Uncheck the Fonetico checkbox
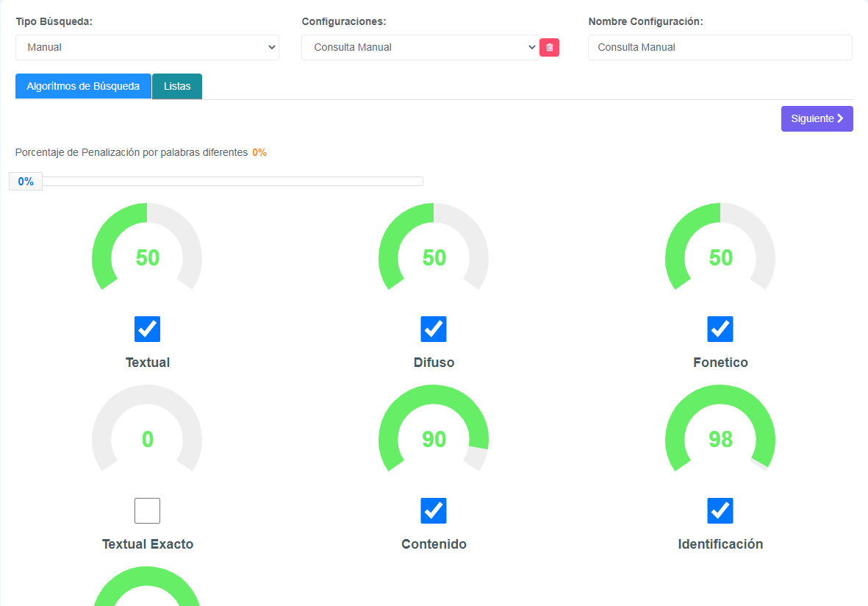The height and width of the screenshot is (606, 868). pos(720,329)
